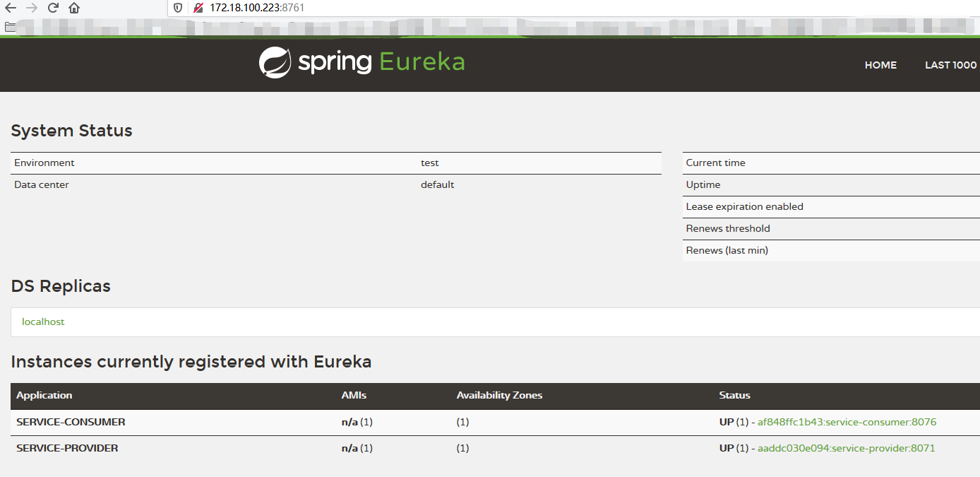Click the Environment label
Screen dimensions: 980x477
44,163
